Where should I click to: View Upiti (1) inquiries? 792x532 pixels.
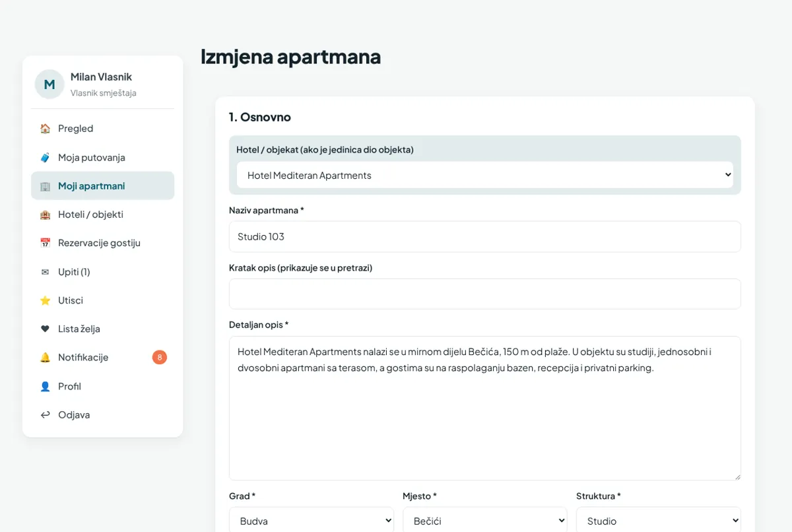102,272
